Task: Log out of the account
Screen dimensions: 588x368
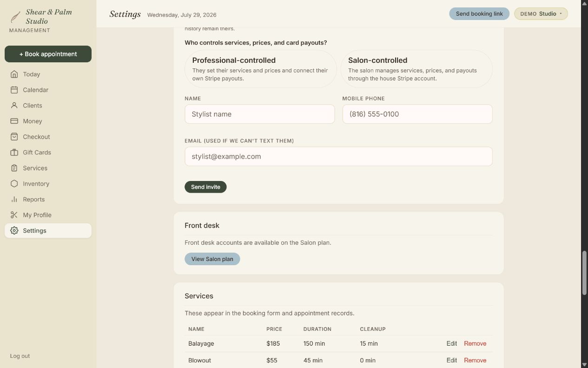Action: [x=20, y=356]
